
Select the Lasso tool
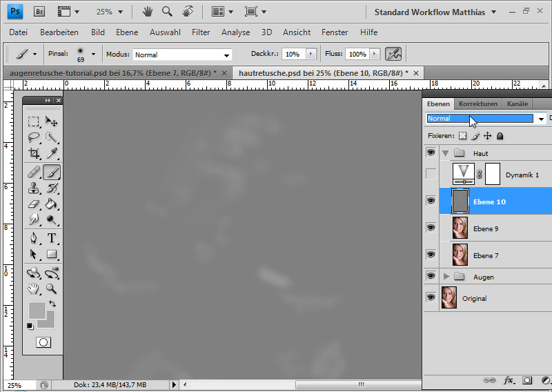point(33,137)
